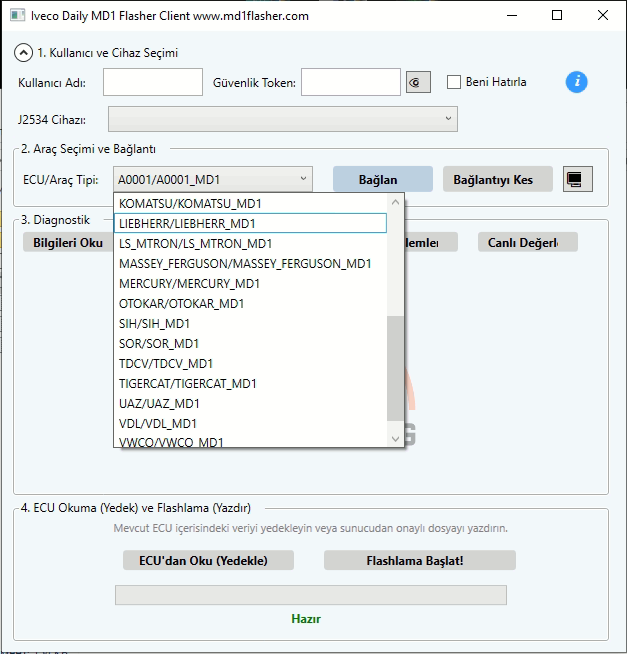Image resolution: width=627 pixels, height=654 pixels.
Task: Select LIEBHERR/LIEBHERR_MD1 from the list
Action: pos(250,223)
